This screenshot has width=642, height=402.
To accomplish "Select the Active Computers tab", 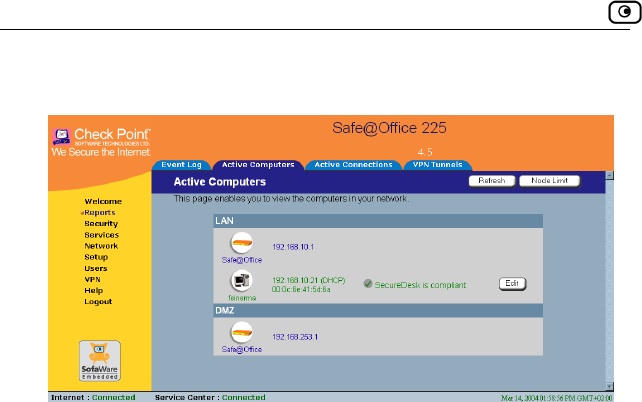I will click(x=258, y=165).
